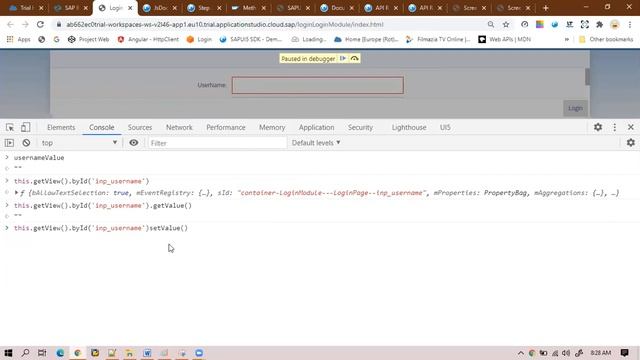This screenshot has height=360, width=640.
Task: Close the Login browser tab
Action: click(x=130, y=8)
